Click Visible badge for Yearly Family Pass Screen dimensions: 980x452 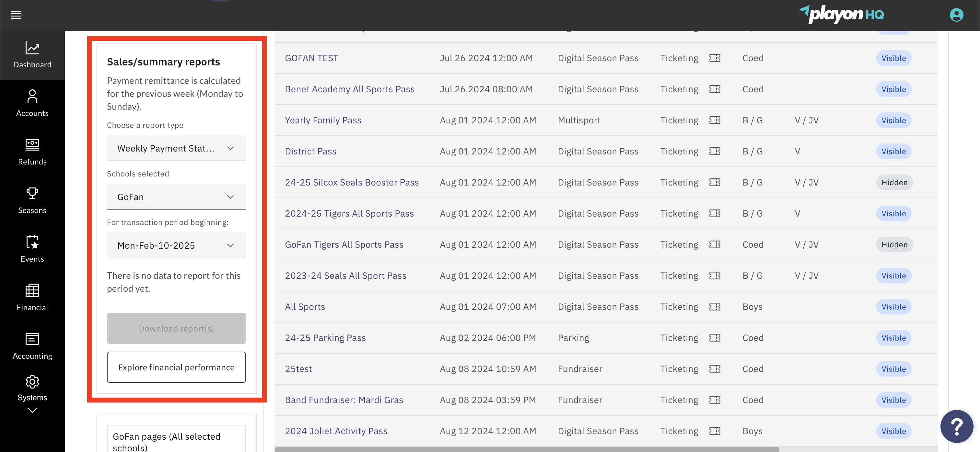pos(894,120)
